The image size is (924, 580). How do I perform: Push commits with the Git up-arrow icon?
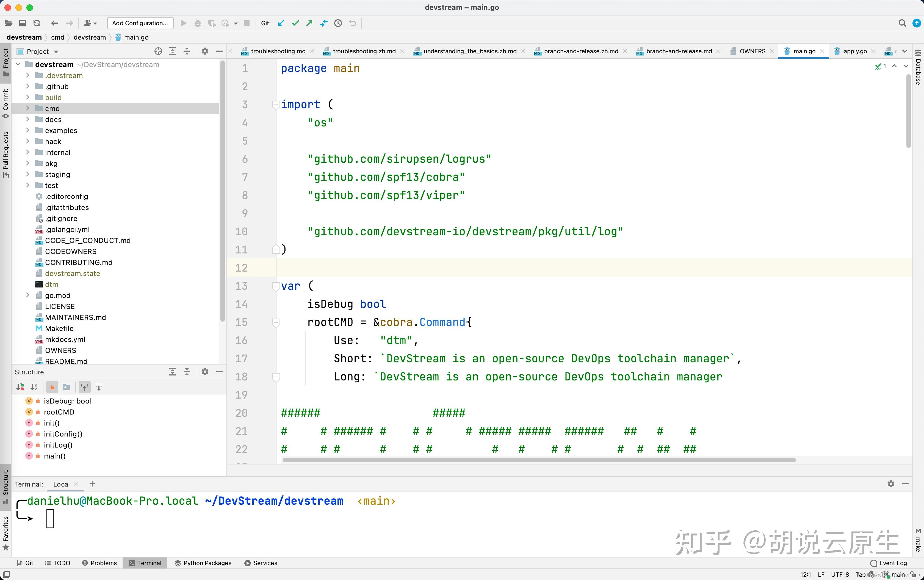point(309,23)
